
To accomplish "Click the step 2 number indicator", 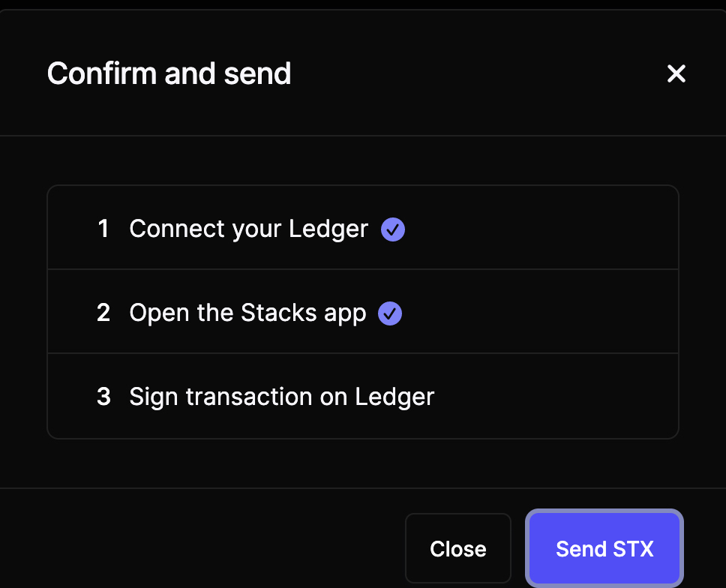I will coord(103,313).
